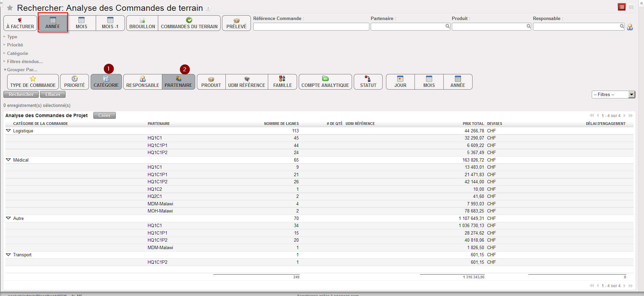Click the magnifier icon in Responsable field
Screen dimensions: 644x296
tap(622, 26)
